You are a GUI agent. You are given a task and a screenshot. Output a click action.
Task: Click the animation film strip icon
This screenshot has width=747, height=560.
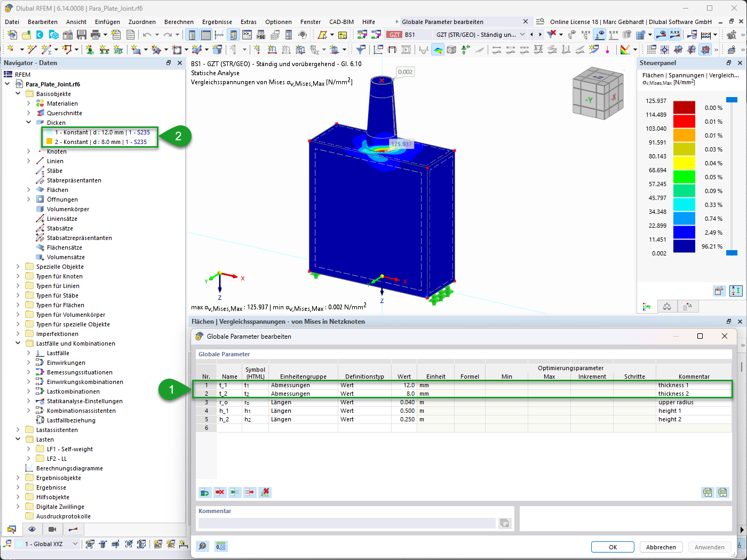click(x=406, y=50)
